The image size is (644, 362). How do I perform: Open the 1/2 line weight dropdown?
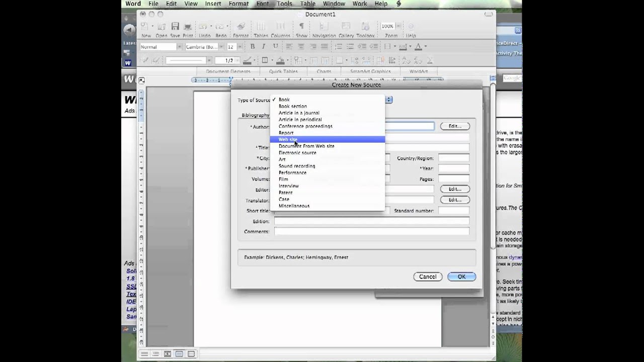point(238,60)
